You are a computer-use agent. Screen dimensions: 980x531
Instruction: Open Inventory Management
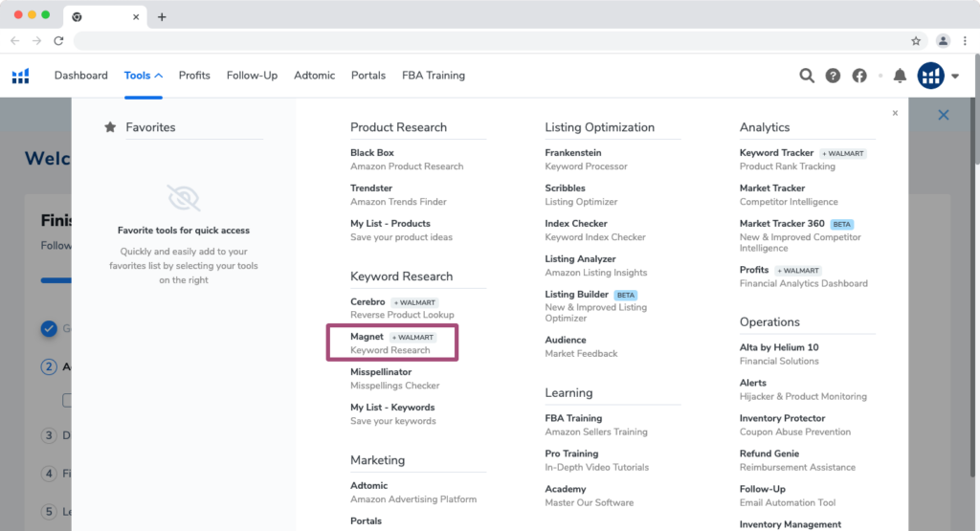[x=790, y=524]
